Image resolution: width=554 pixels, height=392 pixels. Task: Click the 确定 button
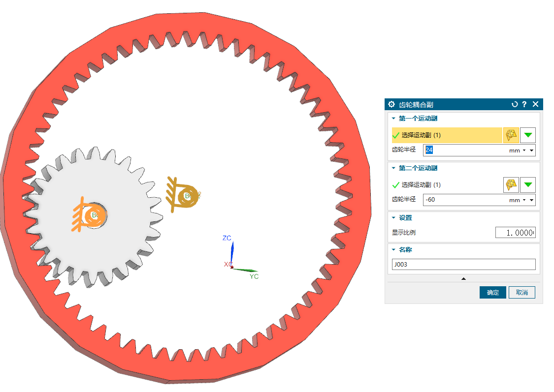(492, 293)
